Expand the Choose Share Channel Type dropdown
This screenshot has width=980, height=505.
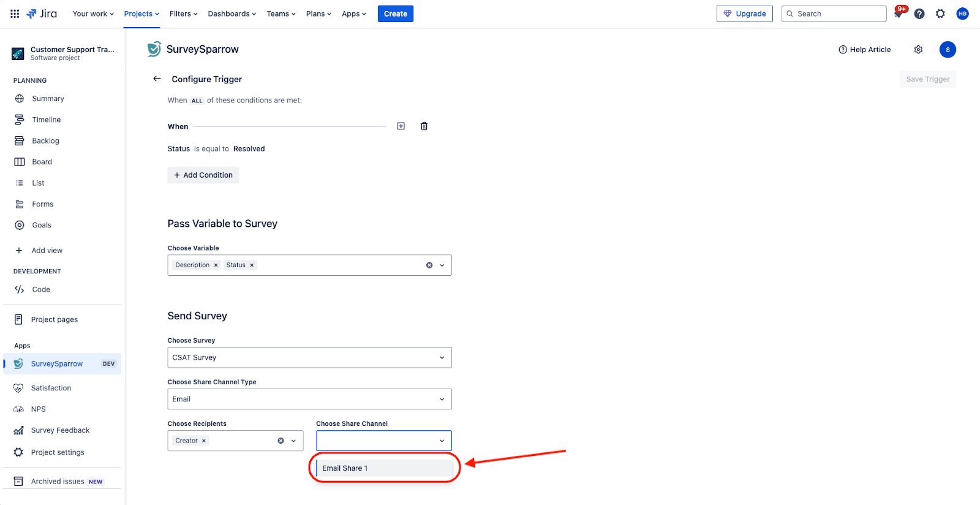click(x=309, y=399)
